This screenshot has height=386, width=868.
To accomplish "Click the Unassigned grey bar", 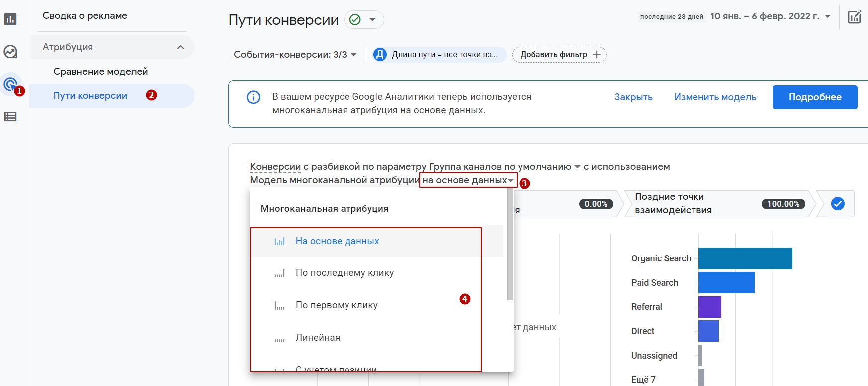I will [x=700, y=356].
